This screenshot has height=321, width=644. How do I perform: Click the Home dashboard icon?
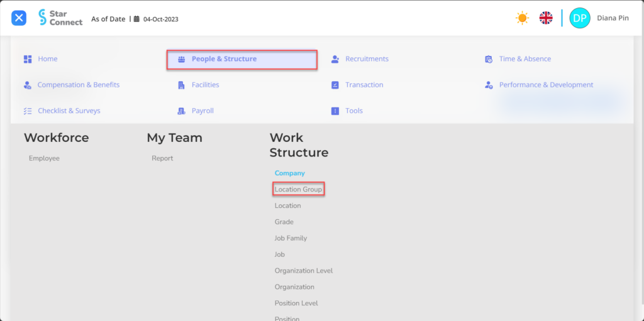point(28,59)
